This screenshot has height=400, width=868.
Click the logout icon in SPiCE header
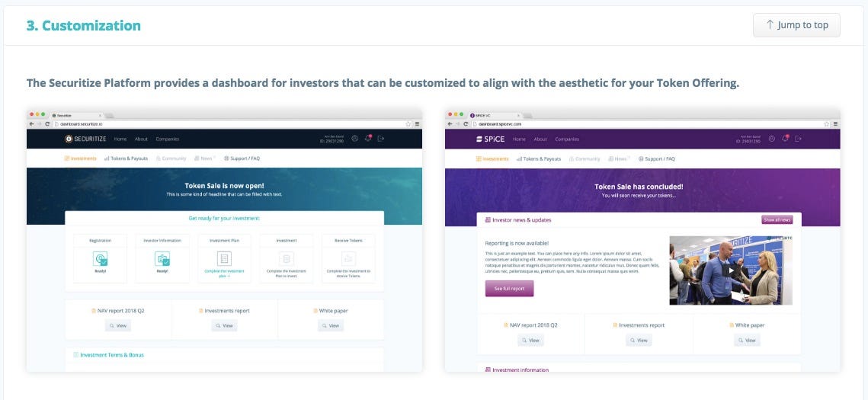click(798, 139)
